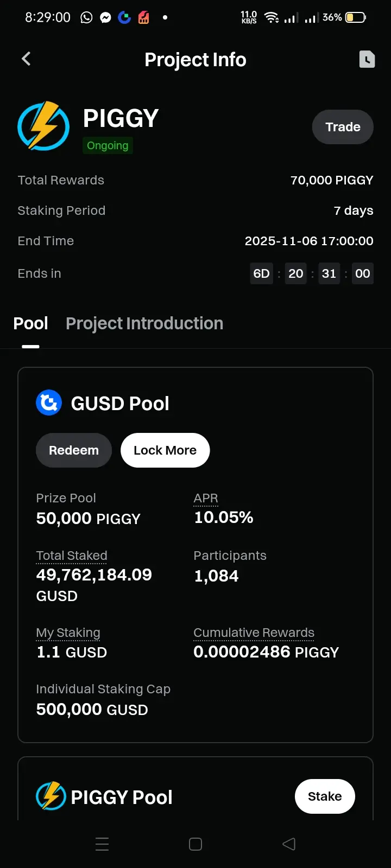Viewport: 391px width, 868px height.
Task: Tap the Lock More button
Action: 165,450
